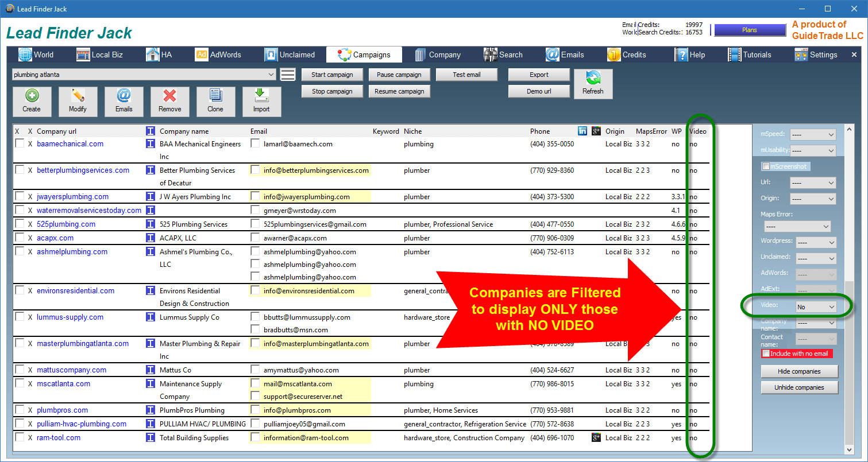The width and height of the screenshot is (868, 462).
Task: Click the Google Plus icon for ram-tool.com
Action: (x=596, y=437)
